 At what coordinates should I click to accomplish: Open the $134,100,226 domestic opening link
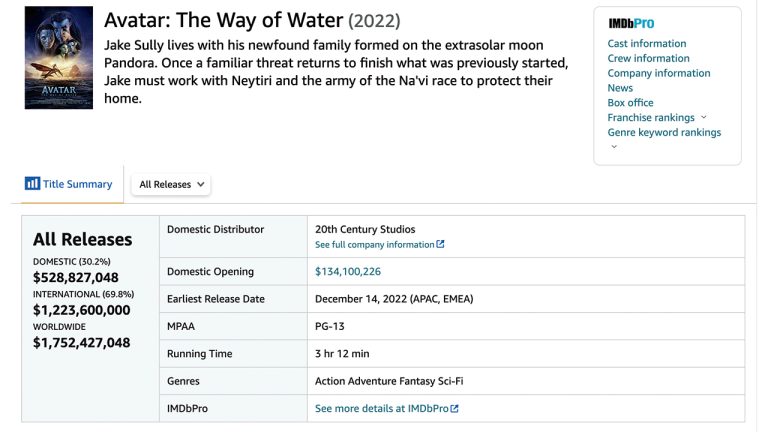click(x=348, y=272)
